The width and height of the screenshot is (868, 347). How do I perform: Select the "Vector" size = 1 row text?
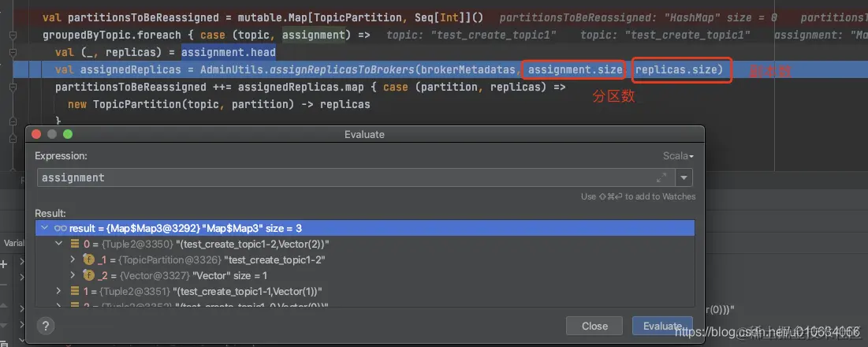[229, 275]
